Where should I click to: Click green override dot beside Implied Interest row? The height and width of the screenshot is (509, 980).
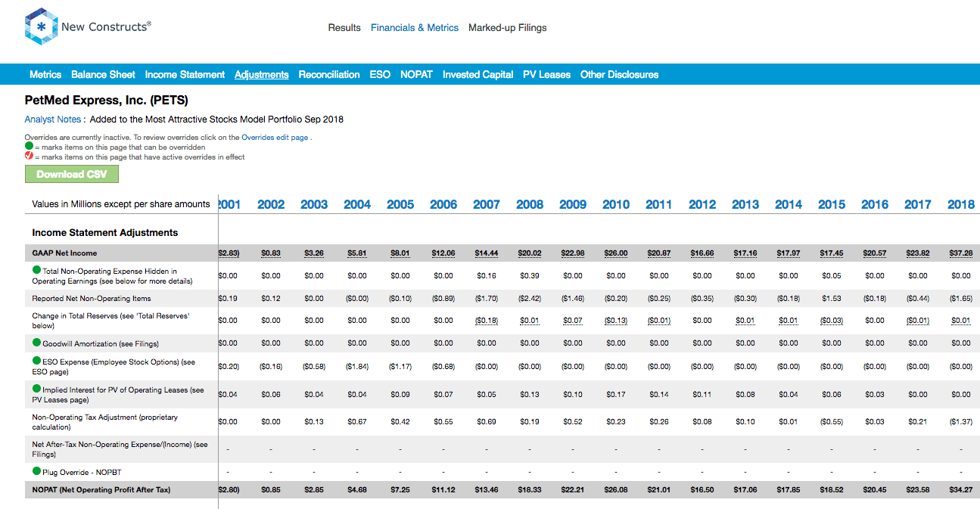(x=36, y=389)
